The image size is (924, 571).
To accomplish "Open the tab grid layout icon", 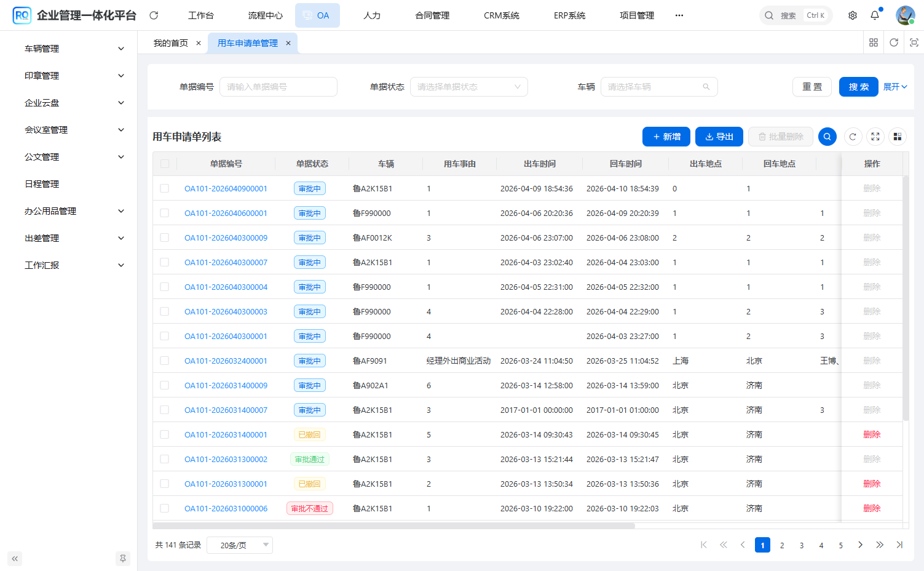I will coord(874,42).
